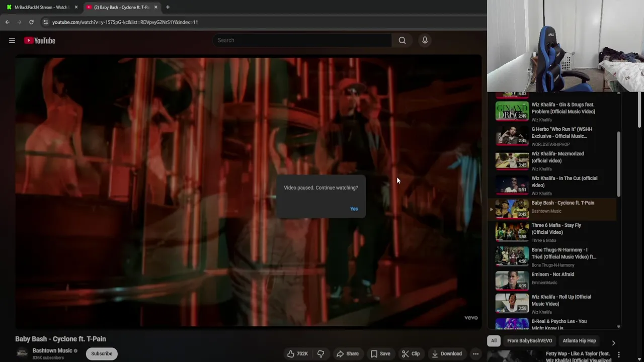Switch to MrBackPackN Stream tab
Viewport: 644px width, 362px height.
[42, 7]
